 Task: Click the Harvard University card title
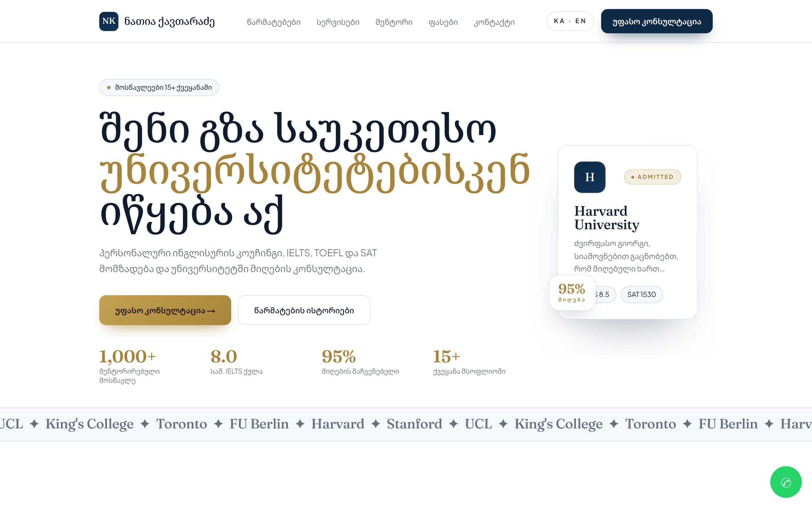tap(607, 218)
